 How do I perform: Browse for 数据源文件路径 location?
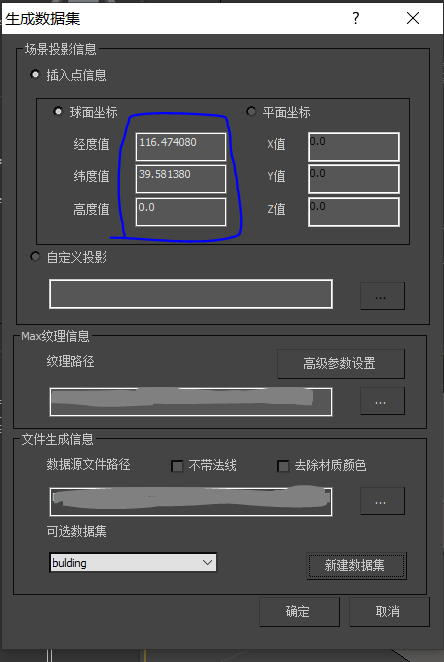[382, 501]
